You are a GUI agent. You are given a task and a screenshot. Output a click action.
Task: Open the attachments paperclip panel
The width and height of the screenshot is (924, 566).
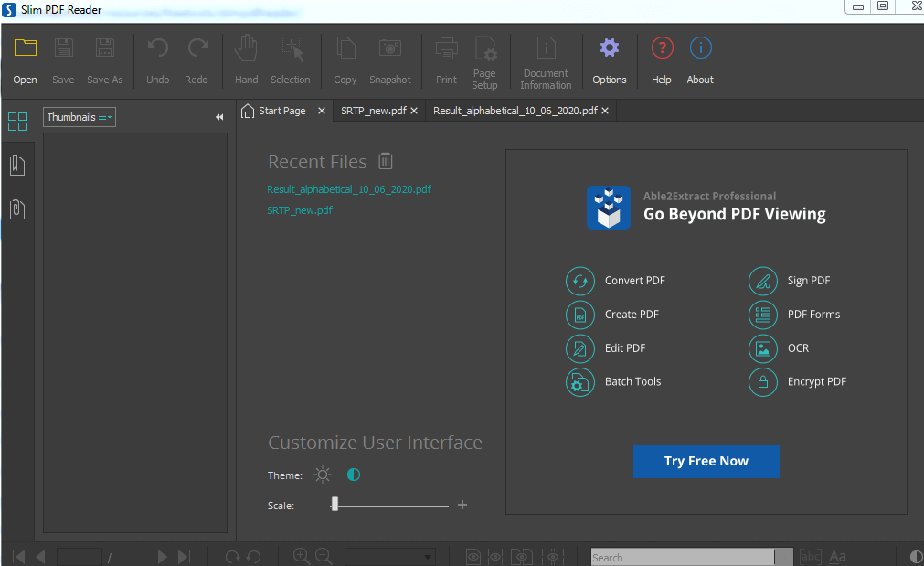(x=17, y=209)
